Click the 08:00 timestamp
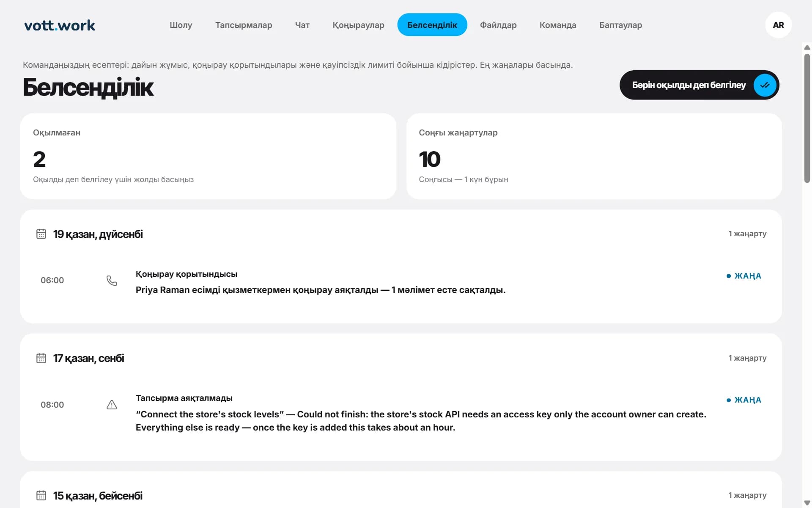The height and width of the screenshot is (508, 812). 52,405
